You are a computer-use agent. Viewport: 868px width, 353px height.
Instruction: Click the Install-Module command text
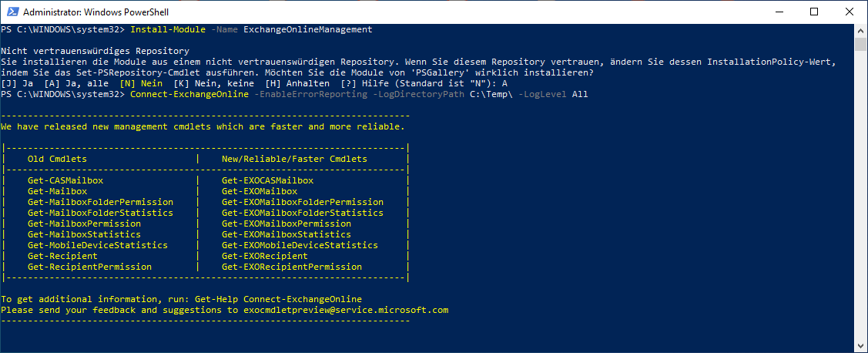[168, 29]
